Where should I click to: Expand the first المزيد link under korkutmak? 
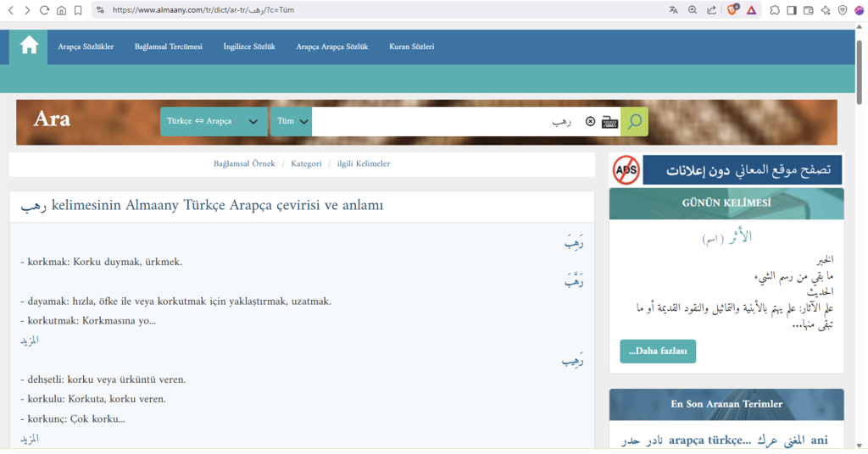pos(30,340)
